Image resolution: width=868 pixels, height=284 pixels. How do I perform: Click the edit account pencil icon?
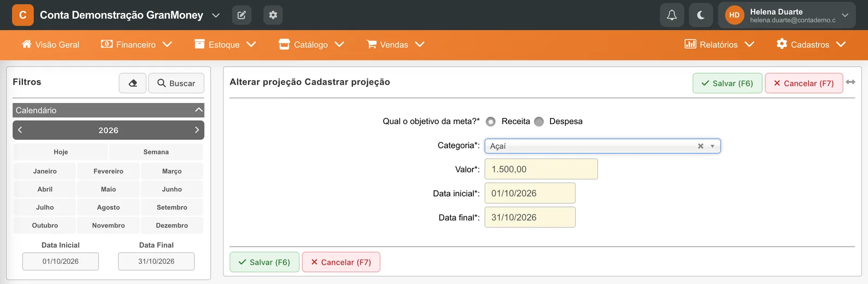click(241, 15)
